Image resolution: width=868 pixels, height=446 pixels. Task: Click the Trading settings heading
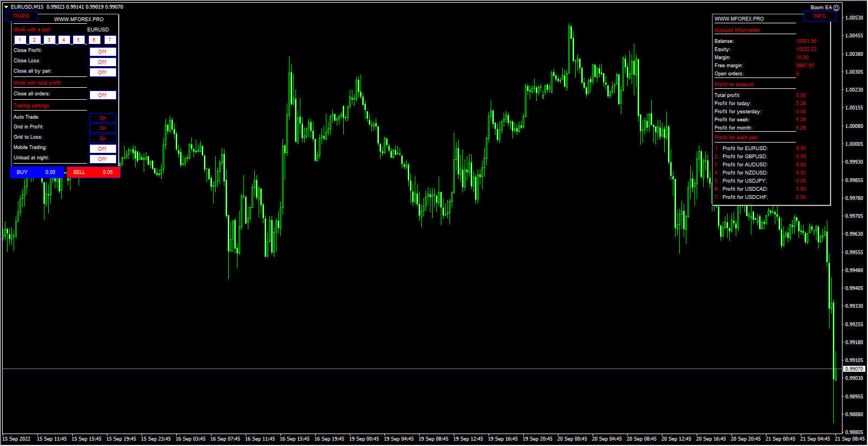point(31,106)
